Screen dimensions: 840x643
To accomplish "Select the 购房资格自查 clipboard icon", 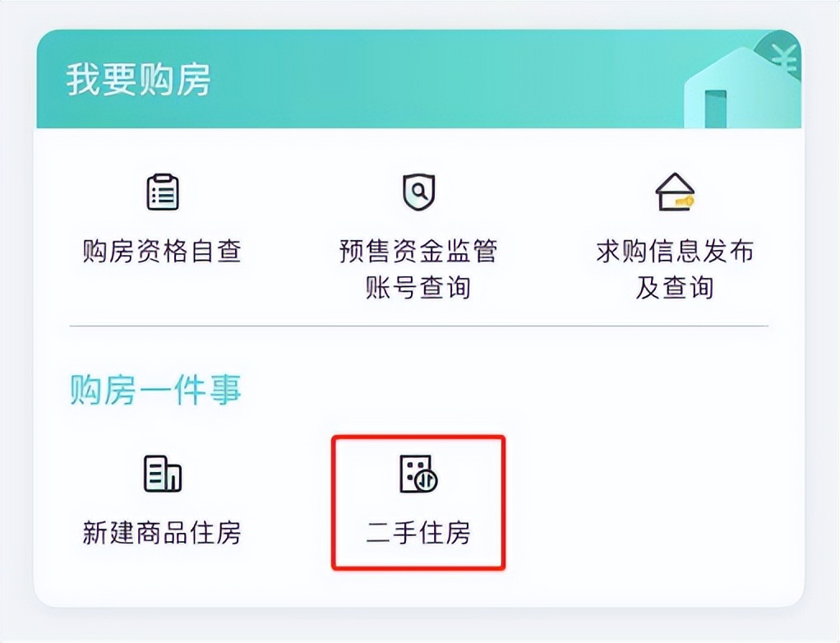I will [162, 191].
